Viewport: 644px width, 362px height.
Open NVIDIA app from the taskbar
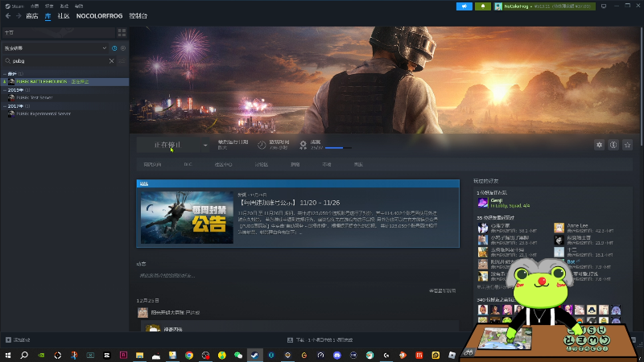click(41, 355)
